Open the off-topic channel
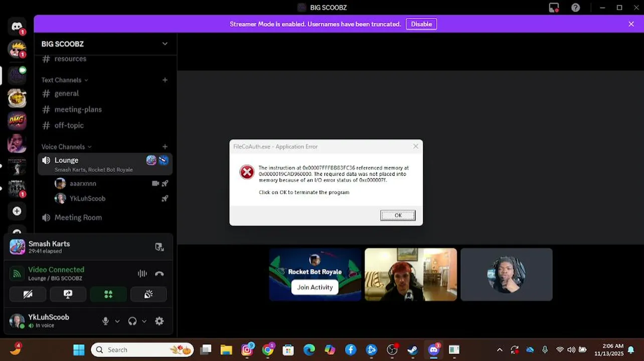Screen dimensions: 644x361 105,125
